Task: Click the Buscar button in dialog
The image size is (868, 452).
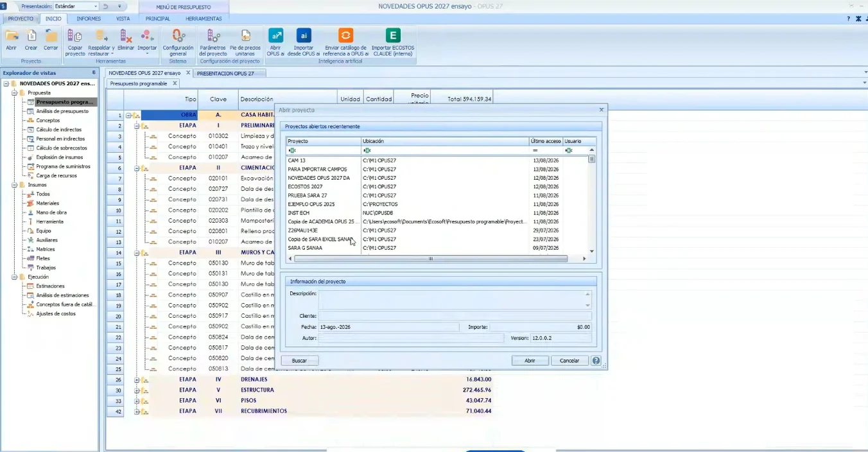Action: (x=299, y=361)
